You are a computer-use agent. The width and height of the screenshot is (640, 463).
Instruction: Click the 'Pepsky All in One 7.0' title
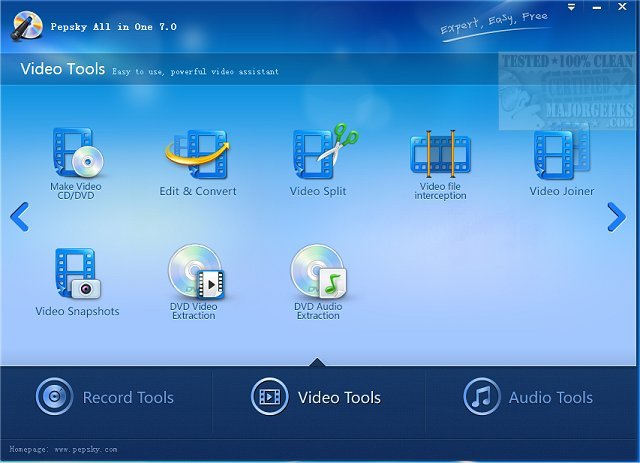click(113, 27)
